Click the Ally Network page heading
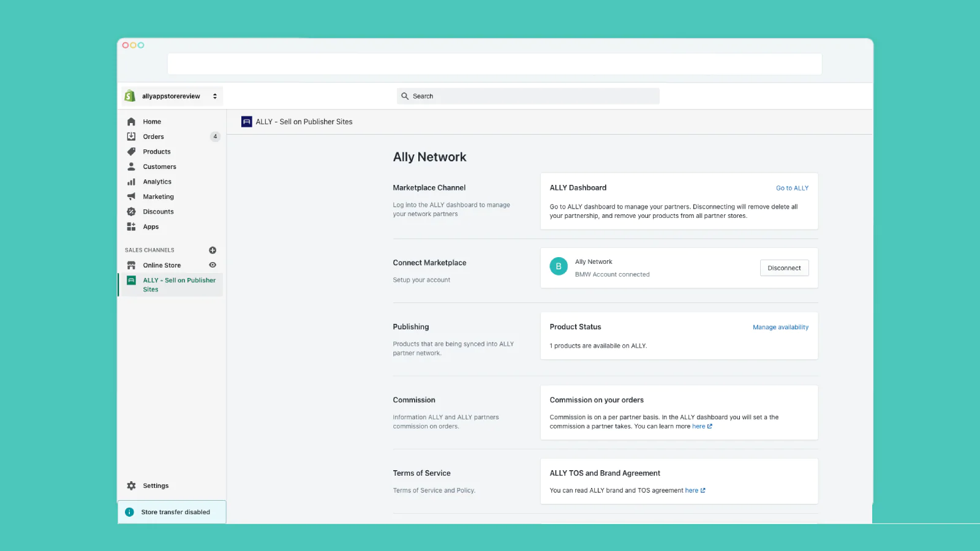Image resolution: width=980 pixels, height=551 pixels. (429, 157)
